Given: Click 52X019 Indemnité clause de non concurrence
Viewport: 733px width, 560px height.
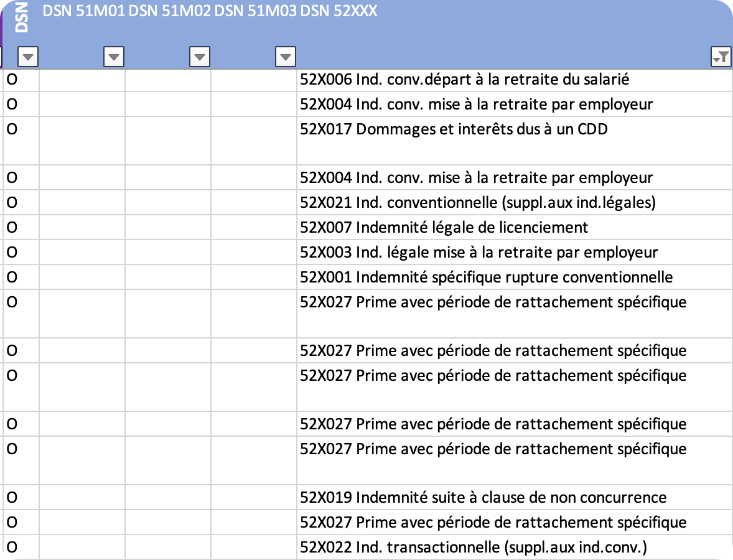Looking at the screenshot, I should (x=483, y=498).
